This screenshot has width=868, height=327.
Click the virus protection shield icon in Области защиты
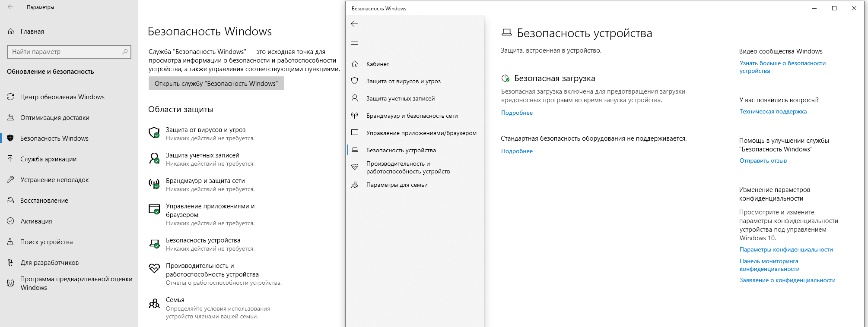coord(154,133)
